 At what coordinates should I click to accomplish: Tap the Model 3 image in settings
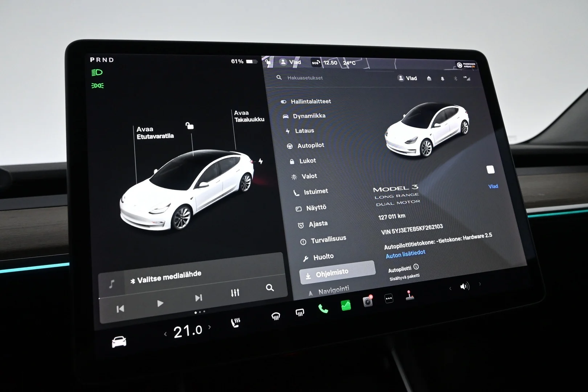click(x=427, y=129)
